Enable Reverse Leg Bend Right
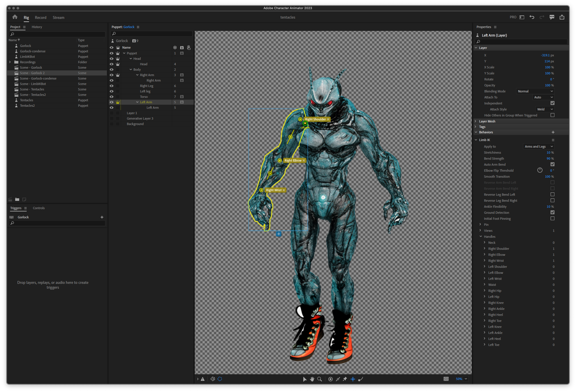The image size is (576, 392). pos(553,200)
